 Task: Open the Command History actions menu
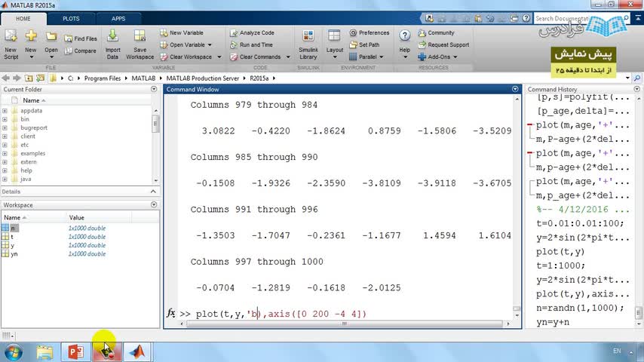[636, 89]
